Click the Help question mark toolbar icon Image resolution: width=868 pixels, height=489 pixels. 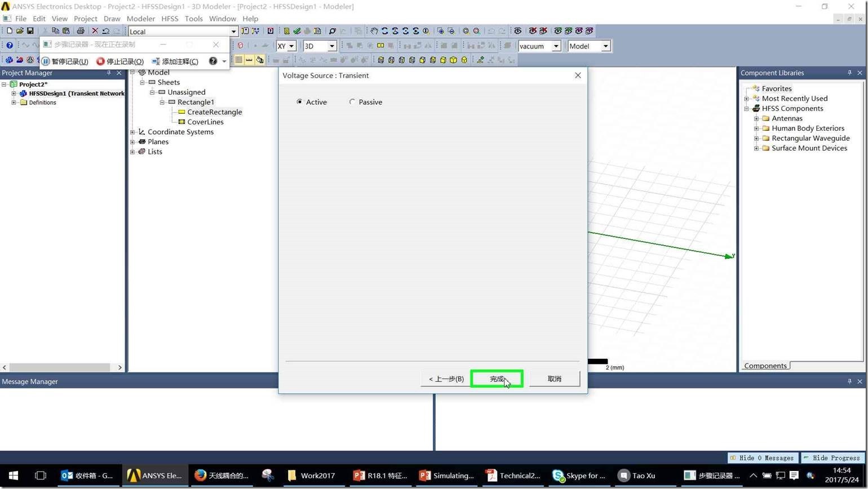pos(10,46)
